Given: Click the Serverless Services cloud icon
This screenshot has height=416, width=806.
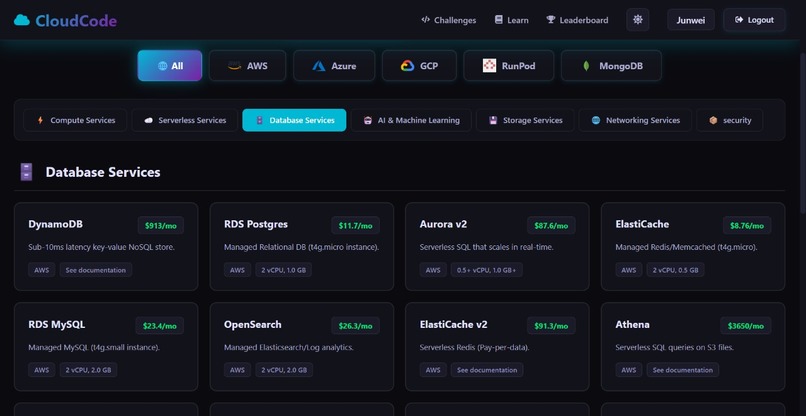Looking at the screenshot, I should pos(149,120).
